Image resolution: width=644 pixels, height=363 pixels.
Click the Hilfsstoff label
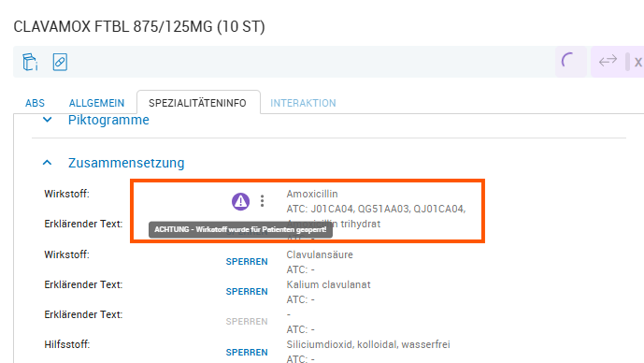coord(67,344)
